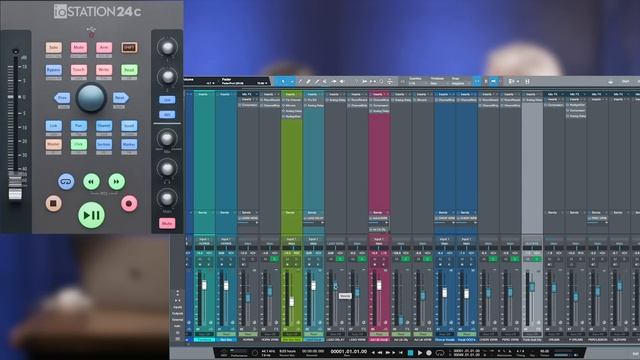Enable Touch automation mode
The image size is (640, 360).
click(x=78, y=70)
